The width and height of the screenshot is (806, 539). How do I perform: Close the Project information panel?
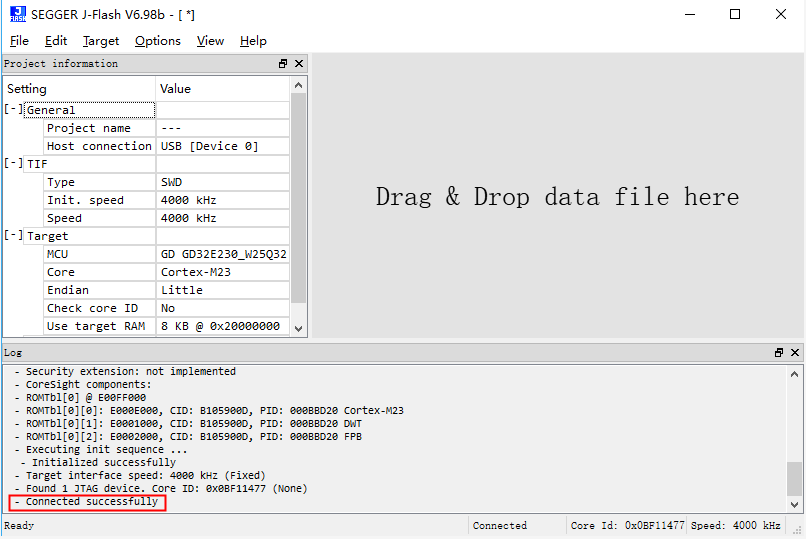pyautogui.click(x=299, y=64)
